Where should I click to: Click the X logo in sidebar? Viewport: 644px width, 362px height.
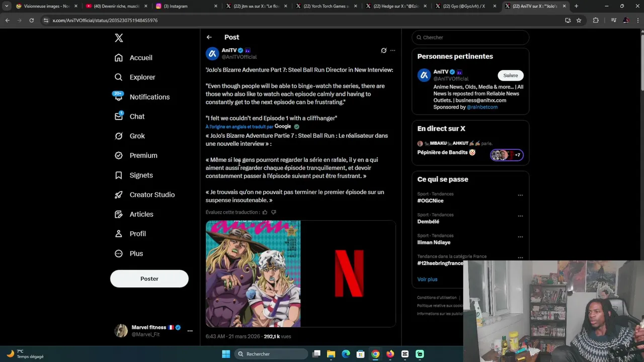pyautogui.click(x=119, y=38)
